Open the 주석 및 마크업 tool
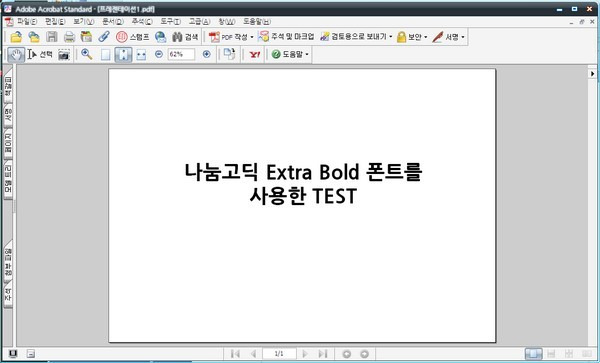The image size is (600, 363). pyautogui.click(x=286, y=37)
